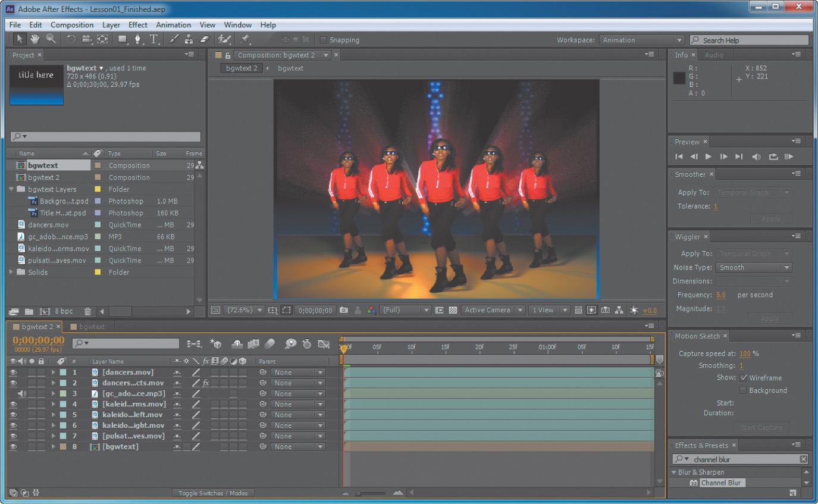This screenshot has height=504, width=818.
Task: Hide the [bgwtext] layer 8
Action: [x=13, y=446]
